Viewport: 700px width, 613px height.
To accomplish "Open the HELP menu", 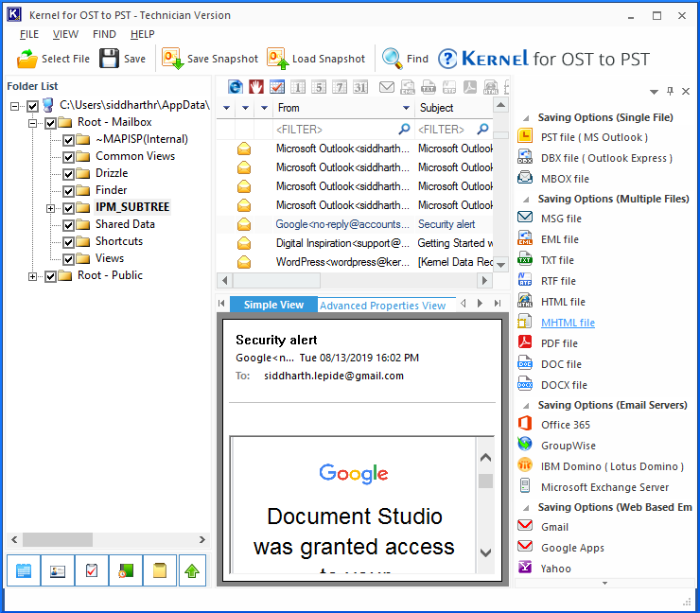I will click(x=143, y=34).
